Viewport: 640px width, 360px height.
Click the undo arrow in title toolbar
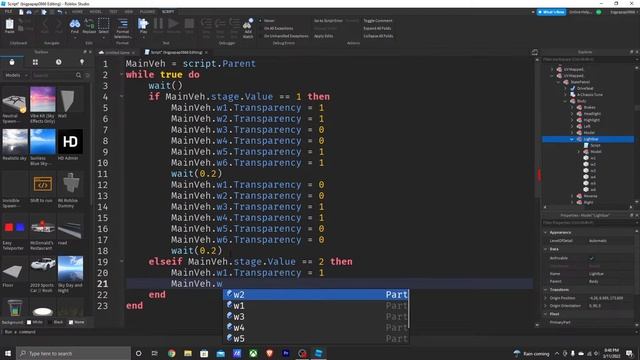click(x=60, y=12)
